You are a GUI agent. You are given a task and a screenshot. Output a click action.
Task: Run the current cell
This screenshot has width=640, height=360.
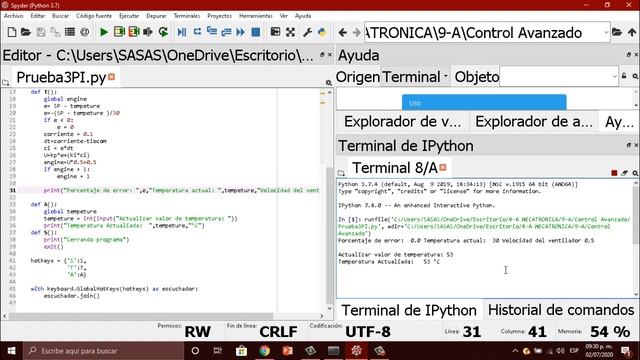click(x=119, y=32)
